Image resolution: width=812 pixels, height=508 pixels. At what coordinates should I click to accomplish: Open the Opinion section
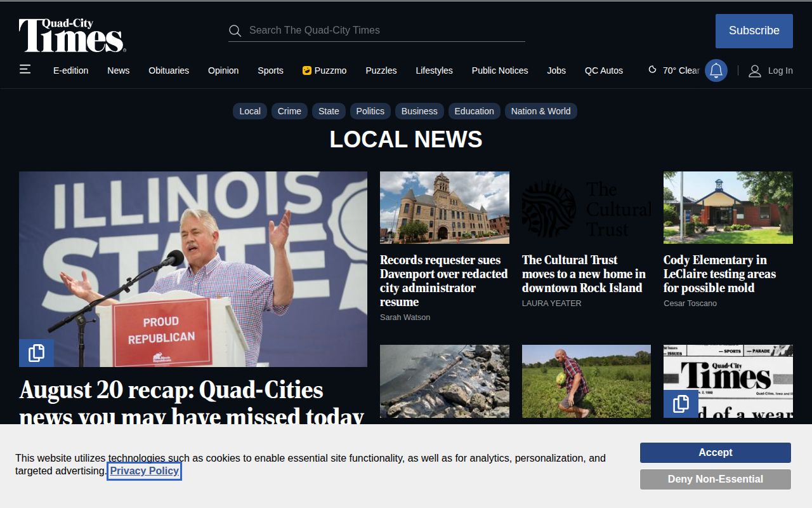pos(223,70)
